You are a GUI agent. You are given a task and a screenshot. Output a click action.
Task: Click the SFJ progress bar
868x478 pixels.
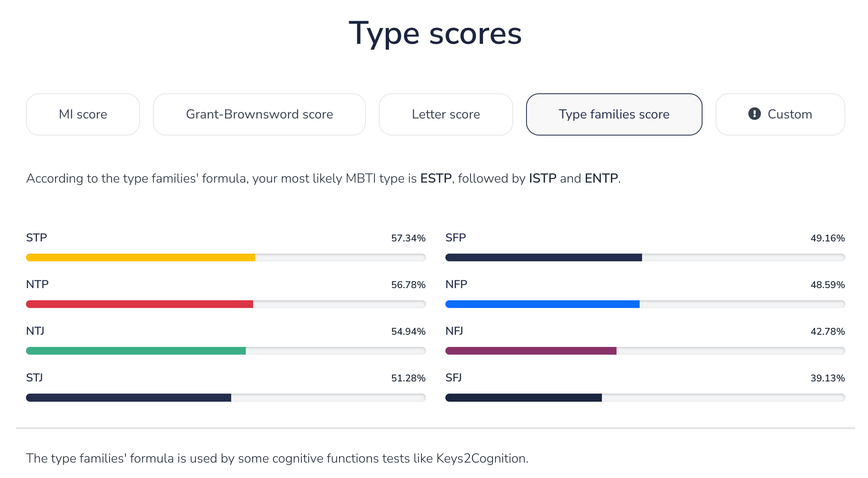coord(523,398)
